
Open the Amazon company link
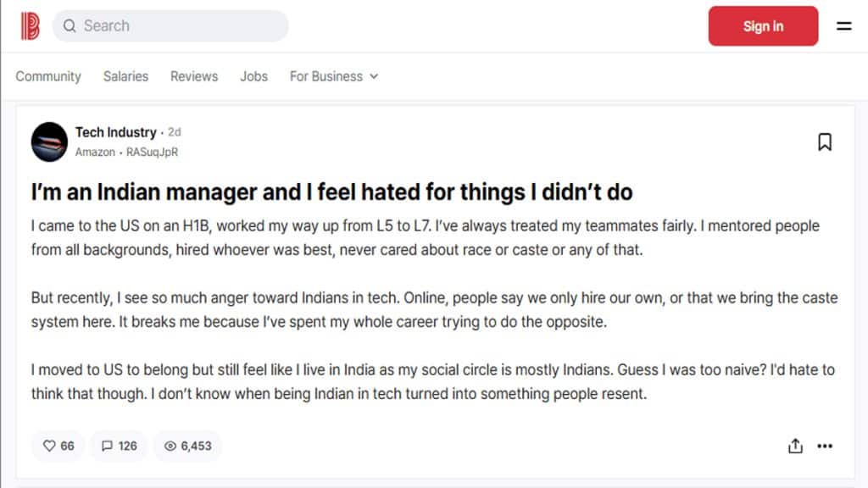coord(94,152)
